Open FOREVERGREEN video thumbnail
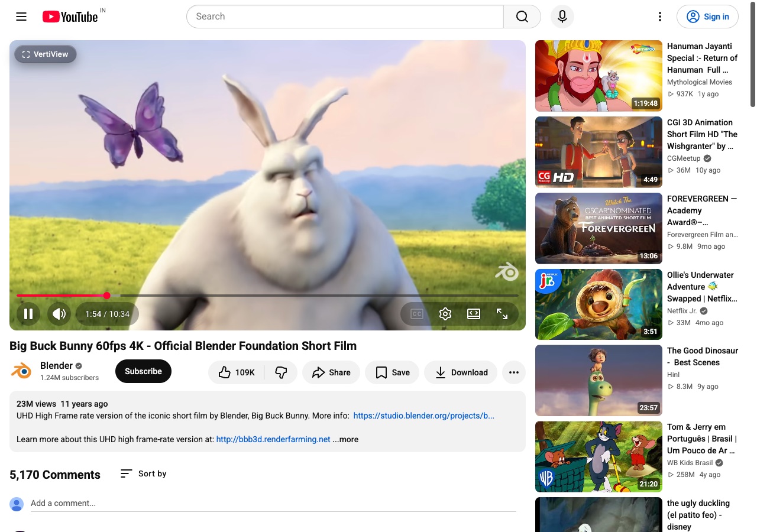757x532 pixels. point(599,228)
